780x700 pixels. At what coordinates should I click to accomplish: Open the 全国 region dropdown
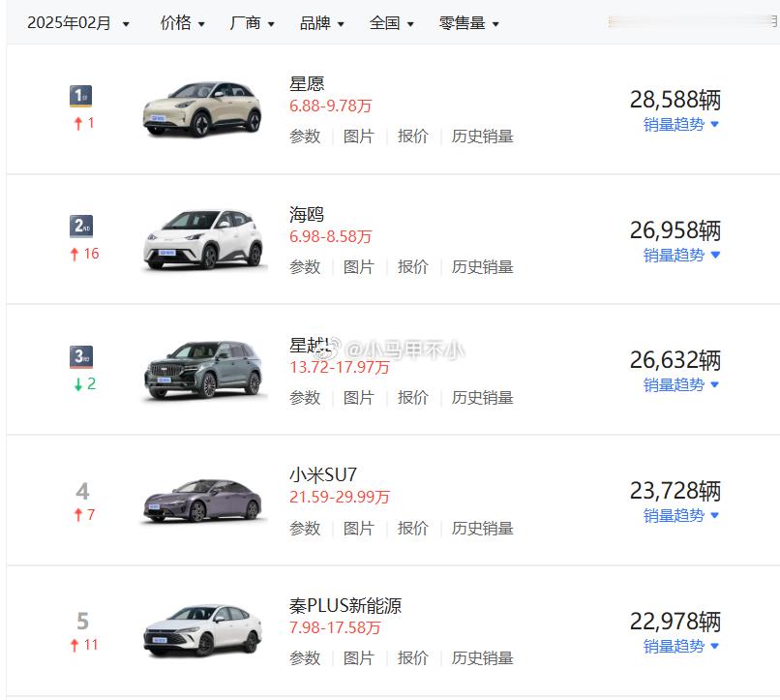(392, 23)
